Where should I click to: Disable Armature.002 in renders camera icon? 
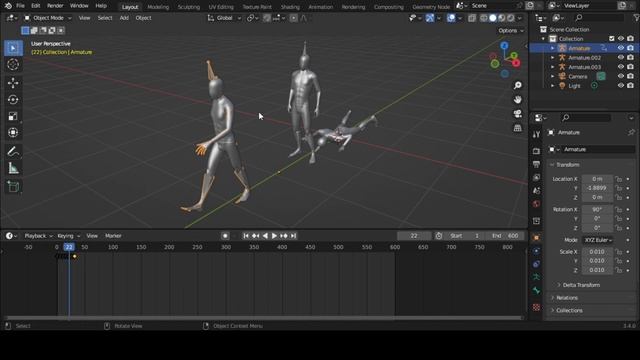pyautogui.click(x=631, y=58)
